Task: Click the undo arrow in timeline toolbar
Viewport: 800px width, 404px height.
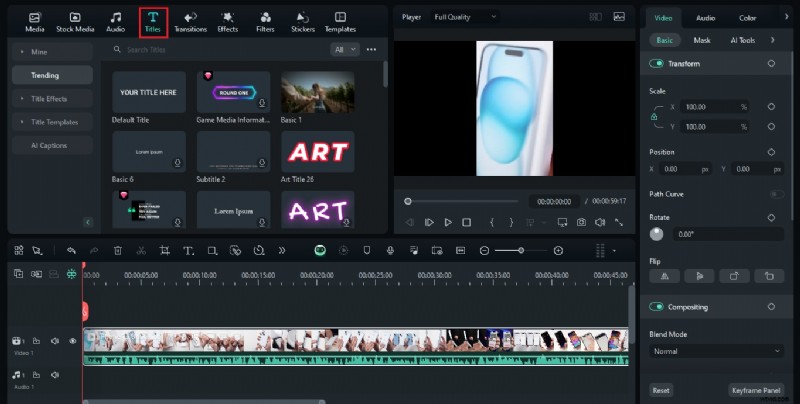Action: (71, 250)
